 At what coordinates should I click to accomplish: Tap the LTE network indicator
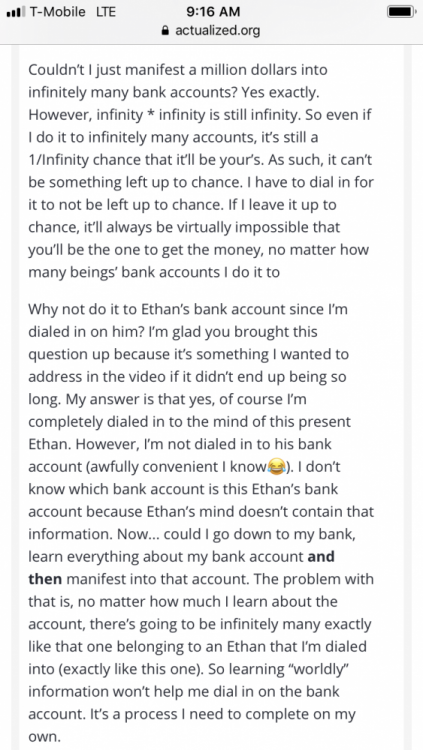coord(106,11)
